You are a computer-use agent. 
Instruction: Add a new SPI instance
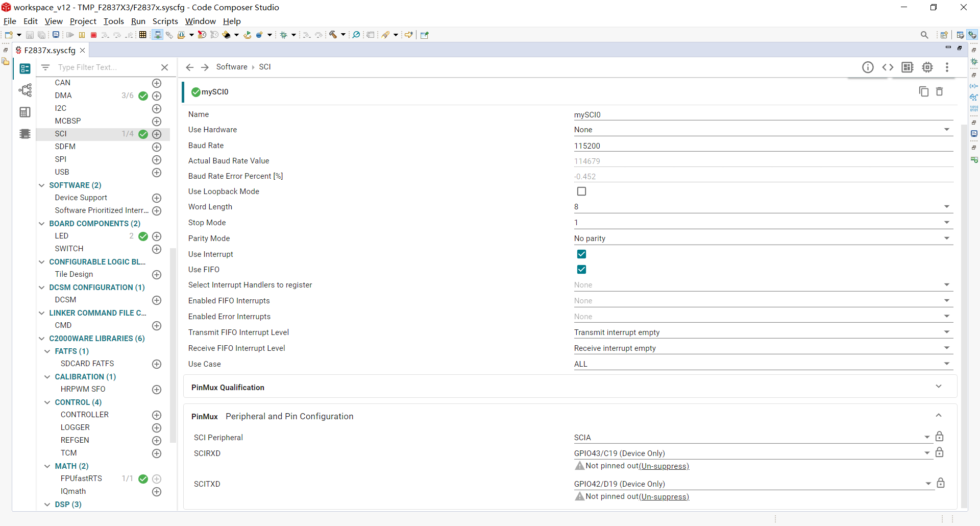(157, 160)
